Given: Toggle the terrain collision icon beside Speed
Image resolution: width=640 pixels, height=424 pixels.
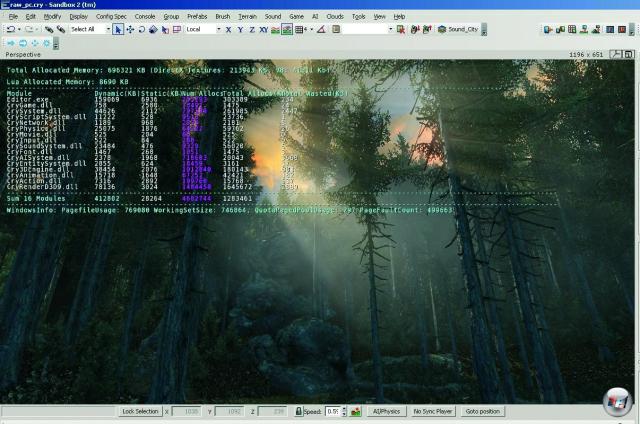Looking at the screenshot, I should coord(356,411).
